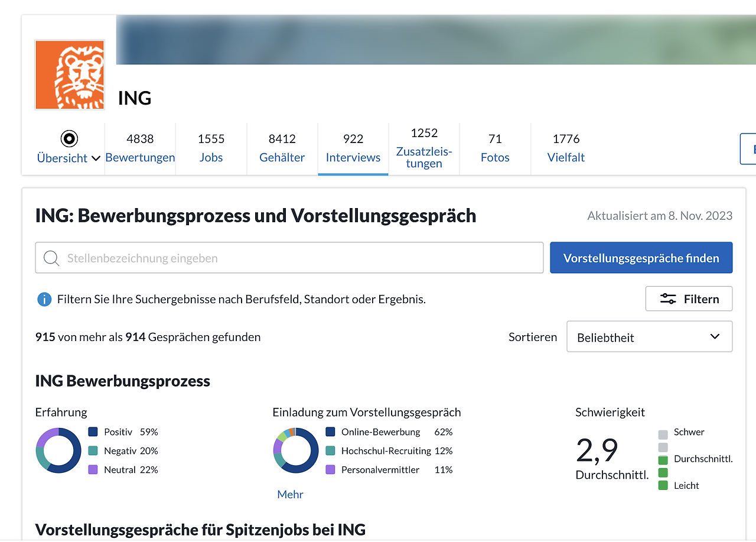Click the ING company name heading
The width and height of the screenshot is (756, 542).
tap(135, 98)
